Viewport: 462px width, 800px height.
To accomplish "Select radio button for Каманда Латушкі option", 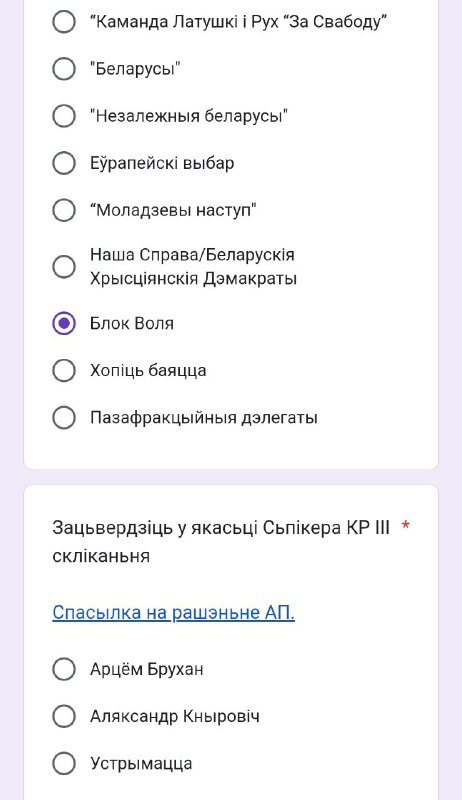I will [x=64, y=21].
